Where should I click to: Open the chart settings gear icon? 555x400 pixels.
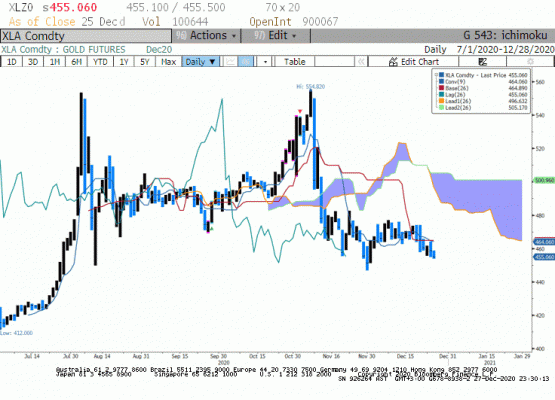pos(530,62)
